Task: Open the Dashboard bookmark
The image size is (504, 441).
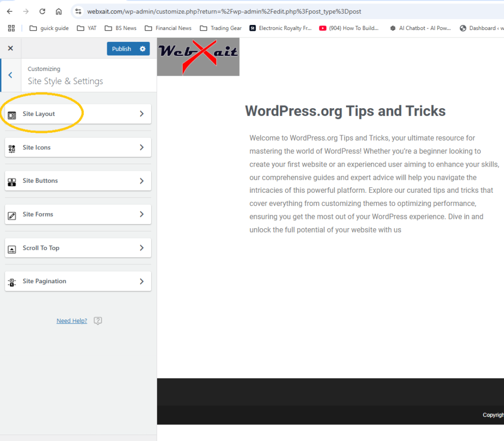Action: point(481,28)
